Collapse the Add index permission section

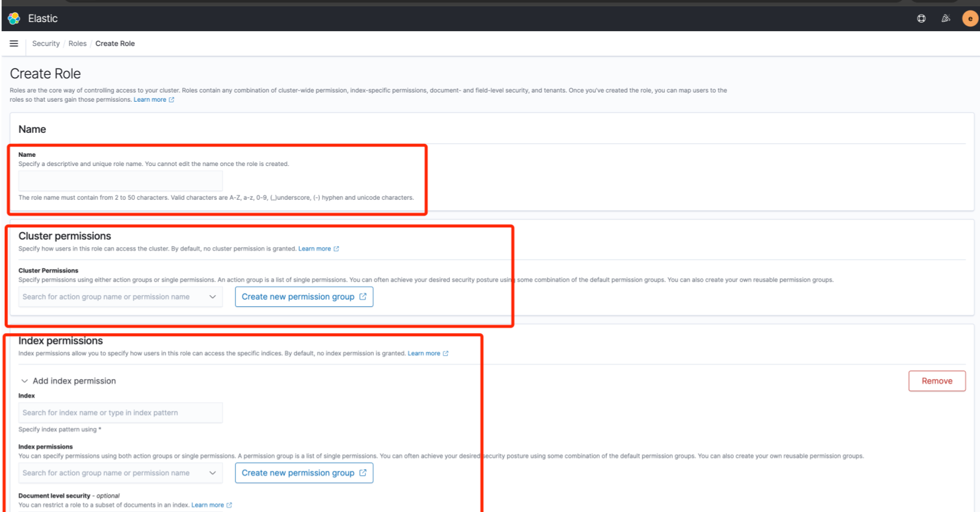(25, 381)
